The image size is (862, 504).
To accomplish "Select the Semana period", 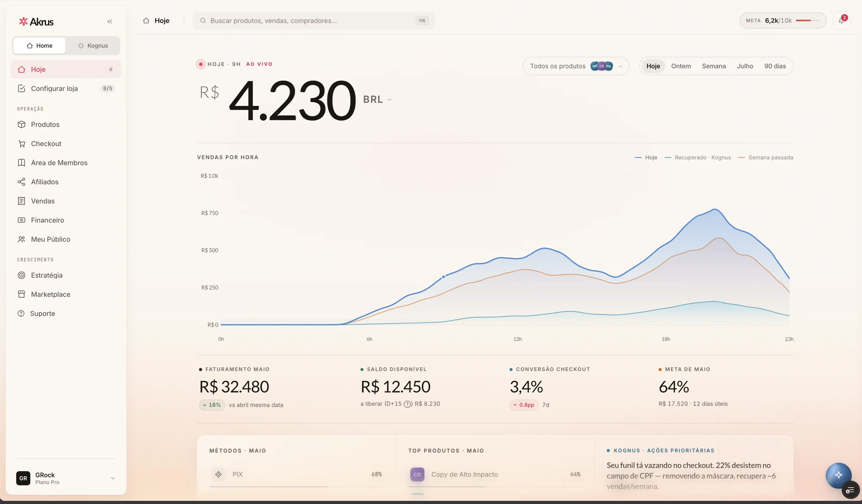I will click(x=714, y=66).
